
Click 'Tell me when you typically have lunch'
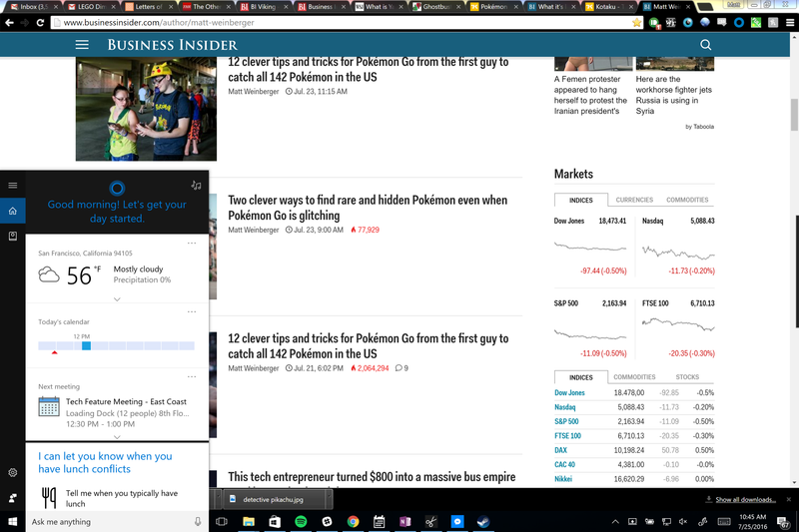121,498
